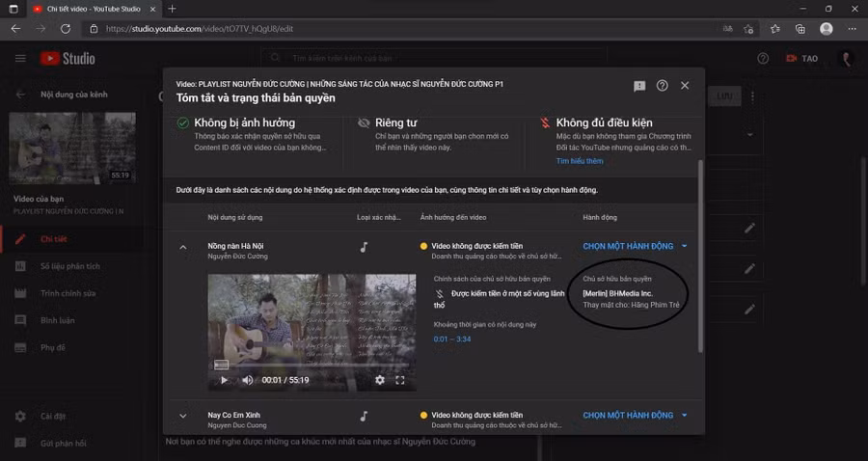Play the video preview
This screenshot has width=868, height=461.
tap(225, 380)
